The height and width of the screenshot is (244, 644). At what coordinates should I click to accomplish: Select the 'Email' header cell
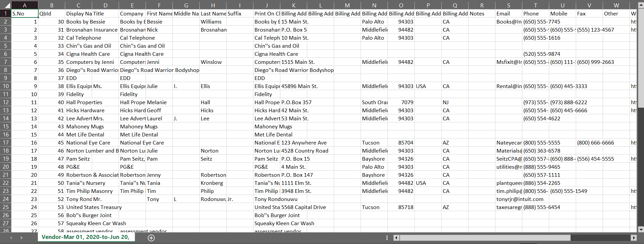click(509, 13)
